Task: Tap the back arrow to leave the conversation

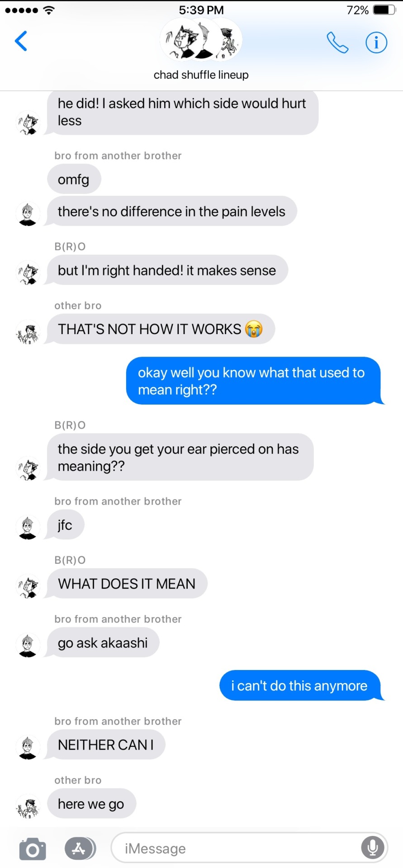Action: click(21, 41)
